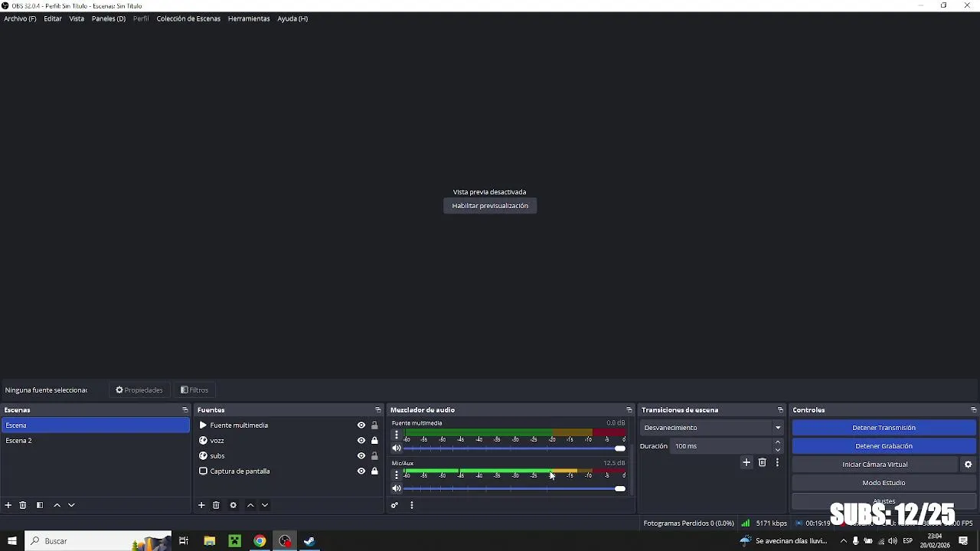
Task: Open Mic/Aux mixer options menu
Action: pos(397,475)
